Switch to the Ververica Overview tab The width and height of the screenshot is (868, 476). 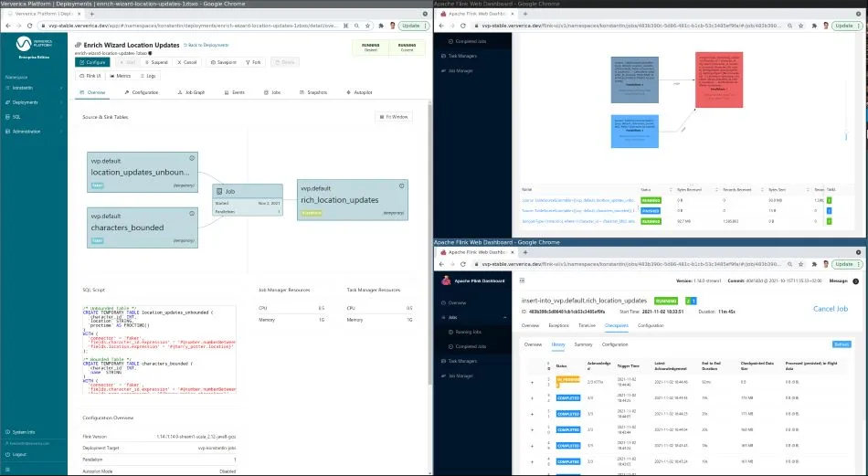[x=92, y=92]
